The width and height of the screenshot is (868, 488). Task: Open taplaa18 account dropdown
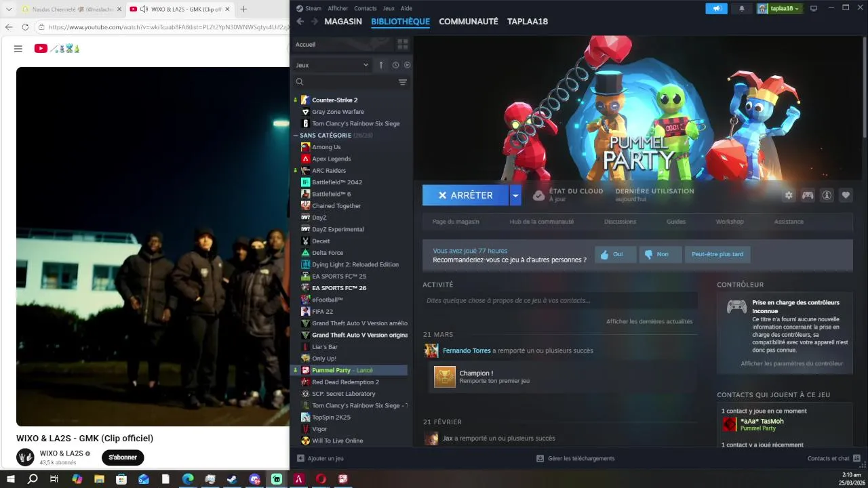coord(778,8)
